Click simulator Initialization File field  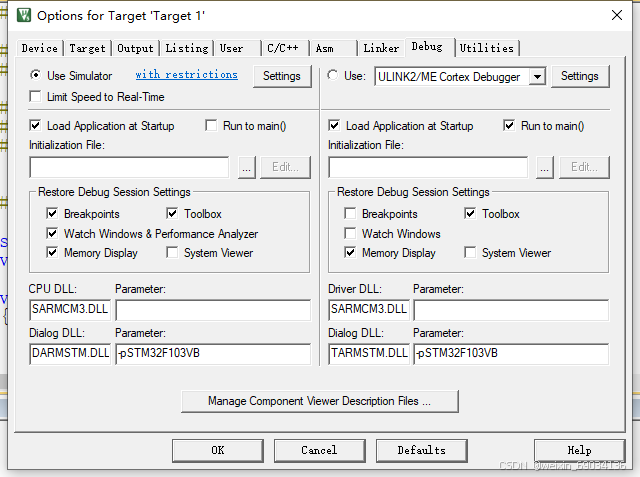(129, 167)
